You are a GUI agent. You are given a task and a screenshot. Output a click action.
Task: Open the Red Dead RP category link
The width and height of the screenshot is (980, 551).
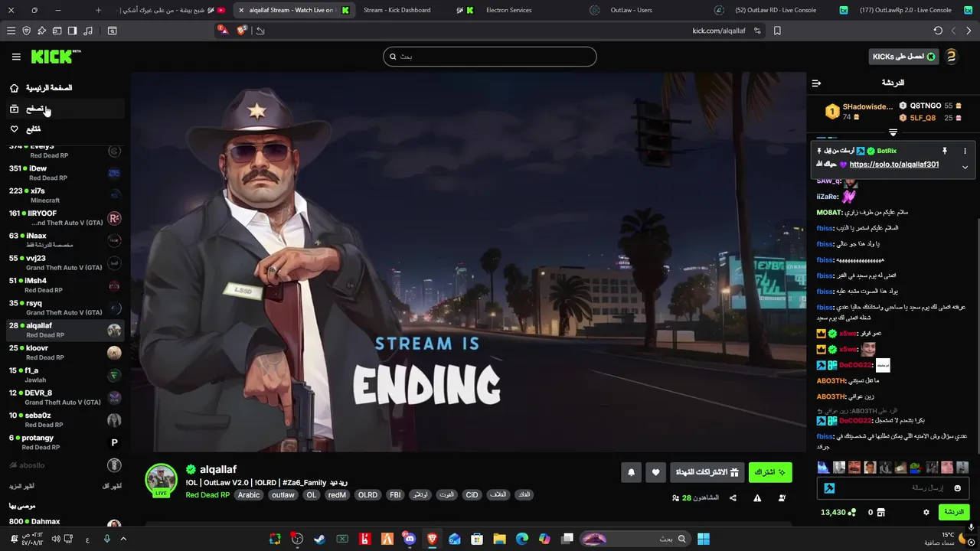pyautogui.click(x=207, y=495)
